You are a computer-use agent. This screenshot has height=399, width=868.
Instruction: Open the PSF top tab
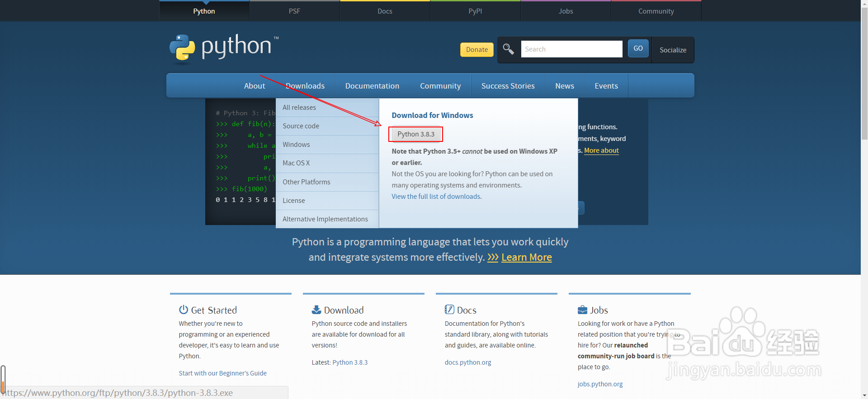tap(294, 11)
